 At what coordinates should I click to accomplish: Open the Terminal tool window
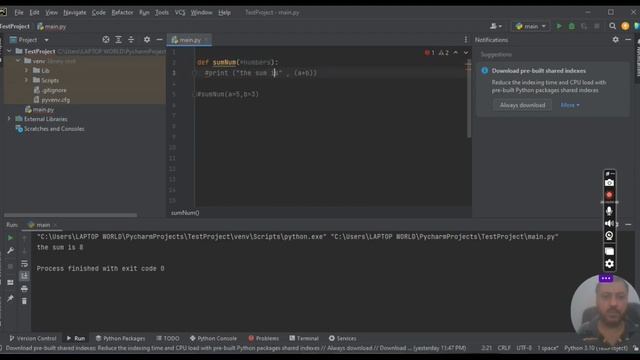[x=304, y=338]
